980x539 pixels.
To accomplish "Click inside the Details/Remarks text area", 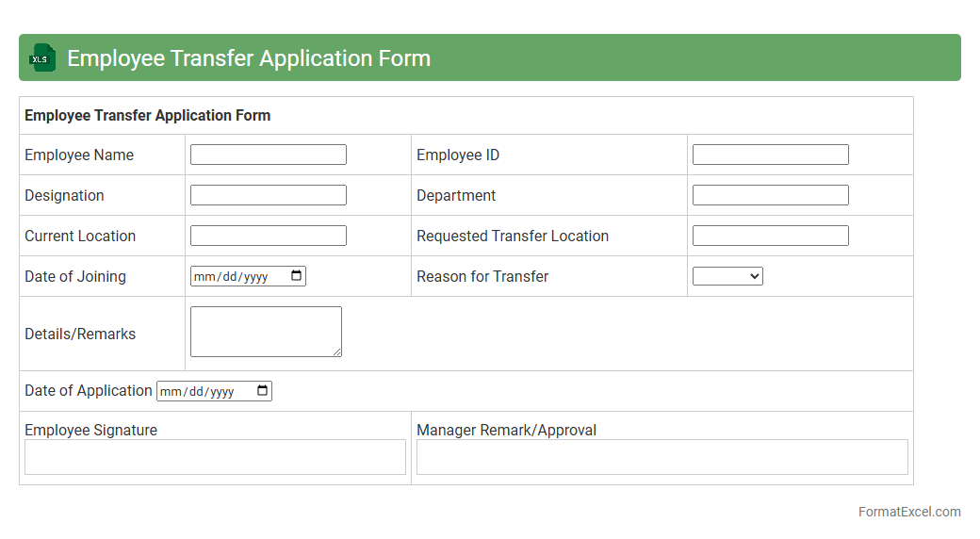I will [265, 331].
